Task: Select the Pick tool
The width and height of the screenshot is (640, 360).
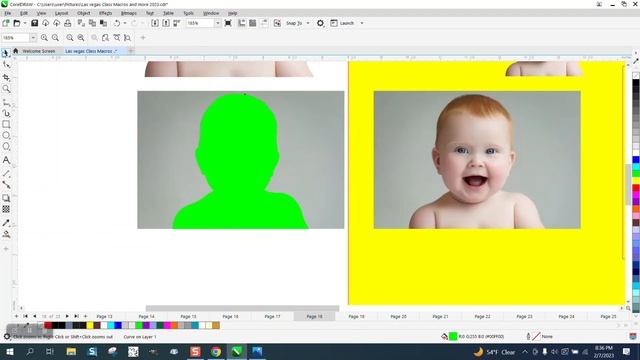Action: 6,53
